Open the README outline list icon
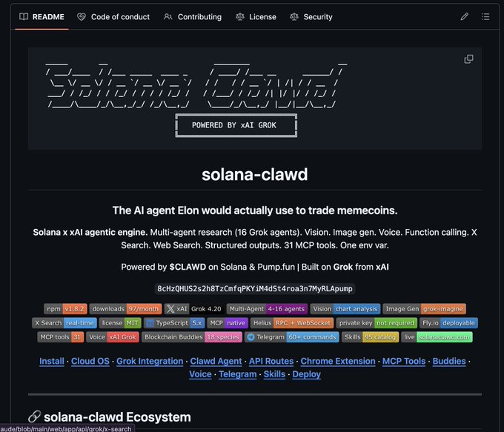This screenshot has width=504, height=432. click(485, 17)
